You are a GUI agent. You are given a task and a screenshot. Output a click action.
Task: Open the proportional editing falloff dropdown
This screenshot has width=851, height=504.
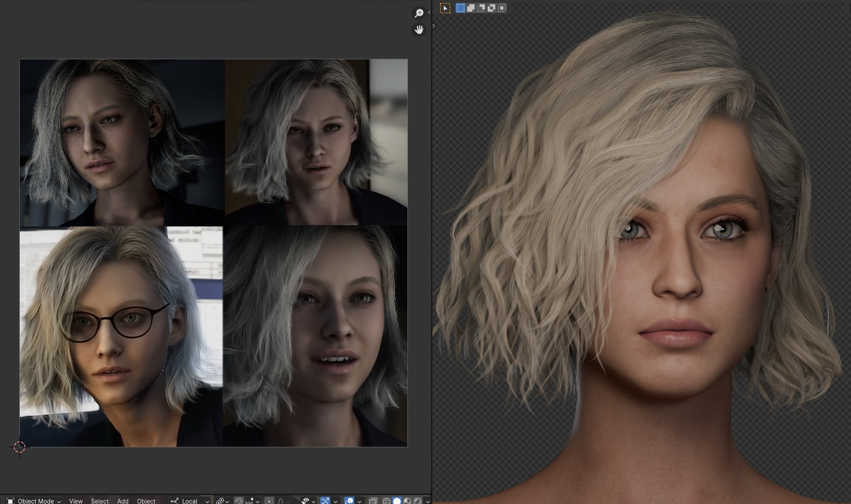click(283, 501)
